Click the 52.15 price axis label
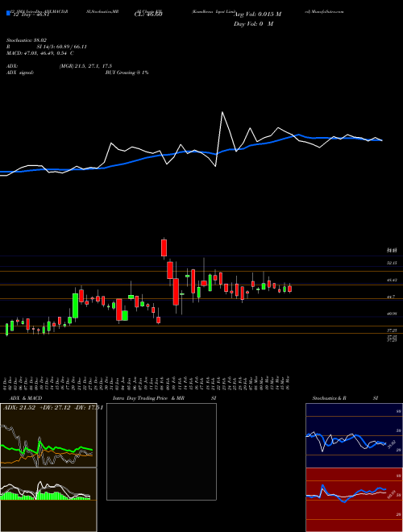Image resolution: width=403 pixels, height=532 pixels. pyautogui.click(x=393, y=263)
